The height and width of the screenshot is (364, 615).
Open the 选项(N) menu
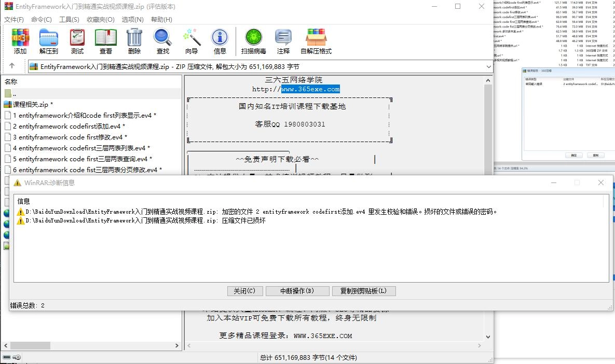(x=133, y=19)
